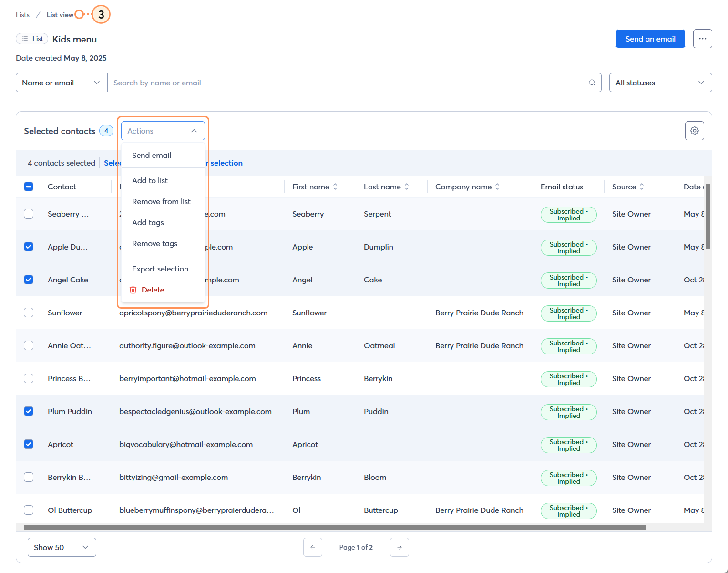Open the Show 50 page size dropdown

tap(62, 547)
